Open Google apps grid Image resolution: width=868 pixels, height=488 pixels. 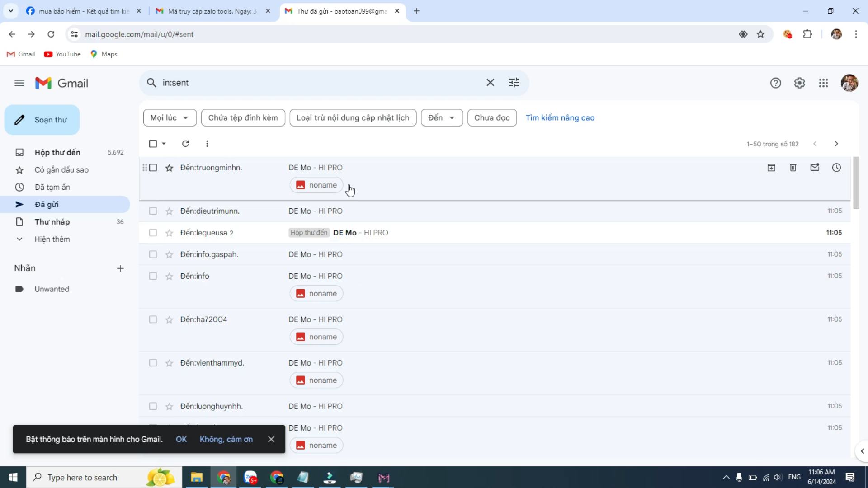(x=823, y=83)
